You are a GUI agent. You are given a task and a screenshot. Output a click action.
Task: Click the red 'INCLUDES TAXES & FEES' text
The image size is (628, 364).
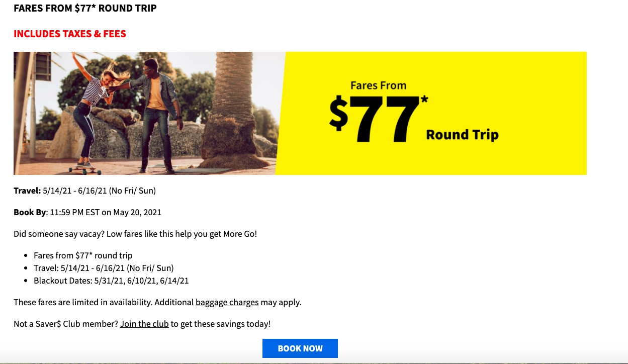point(70,34)
